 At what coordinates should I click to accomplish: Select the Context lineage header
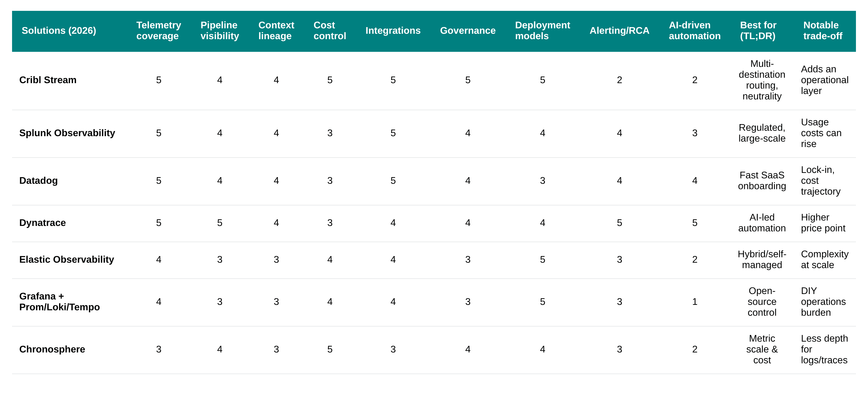[x=276, y=31]
